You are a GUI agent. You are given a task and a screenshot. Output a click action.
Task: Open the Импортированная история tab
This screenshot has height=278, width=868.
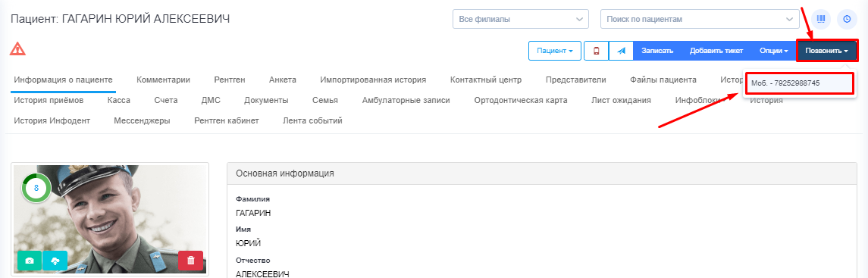pyautogui.click(x=373, y=80)
